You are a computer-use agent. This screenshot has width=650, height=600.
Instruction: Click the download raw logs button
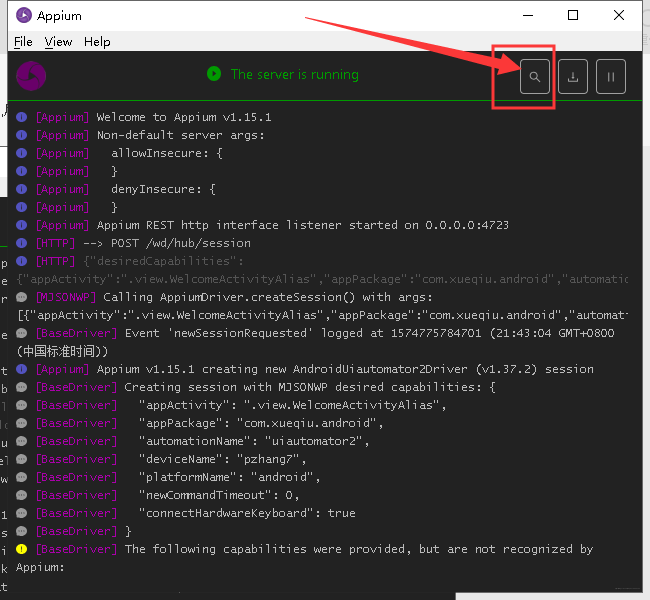572,77
